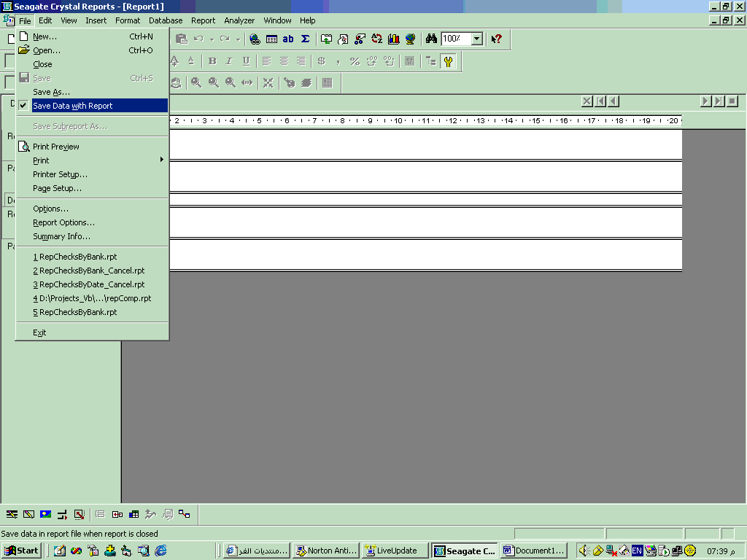
Task: Click the yellow wrench Supplementary Toolbar icon
Action: click(448, 61)
